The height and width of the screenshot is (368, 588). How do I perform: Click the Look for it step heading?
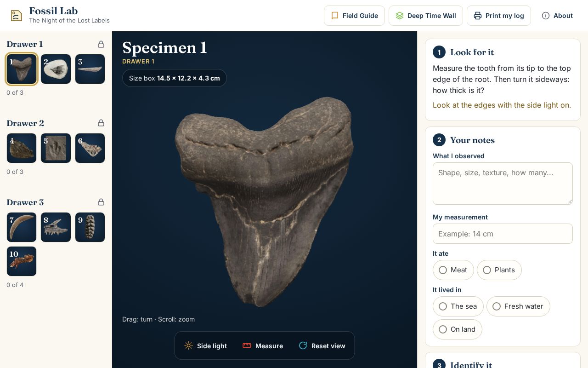tap(472, 52)
